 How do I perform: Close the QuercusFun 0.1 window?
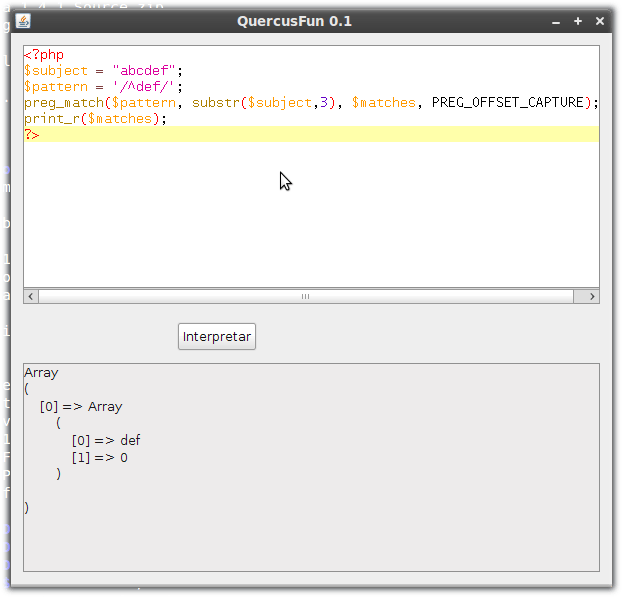(x=599, y=21)
